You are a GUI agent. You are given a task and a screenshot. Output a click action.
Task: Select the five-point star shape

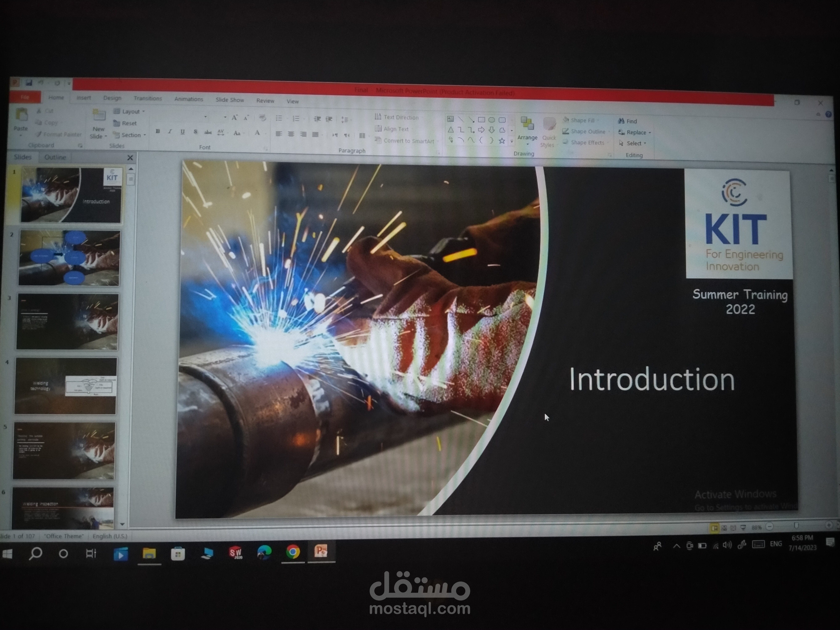coord(502,141)
